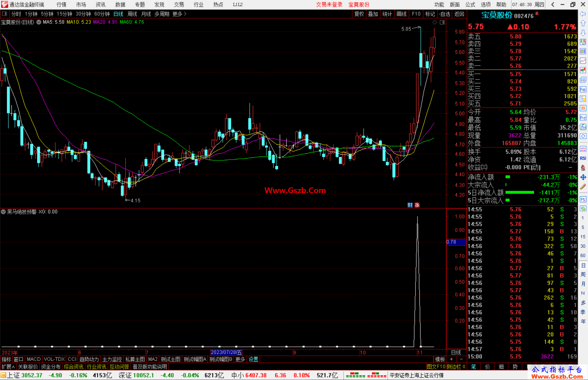Screen dimensions: 588x380
Task: Select the 笔 tab under the tick list
Action: 474,367
